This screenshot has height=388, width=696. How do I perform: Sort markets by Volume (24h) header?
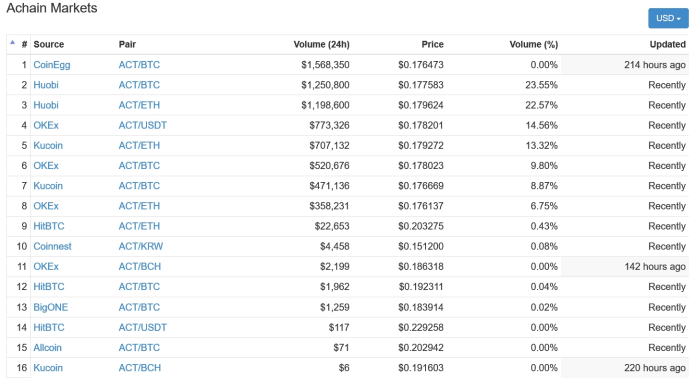click(x=321, y=44)
